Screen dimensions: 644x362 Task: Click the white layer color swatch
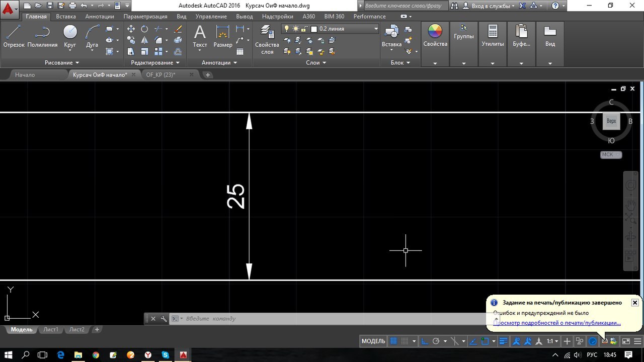pyautogui.click(x=314, y=29)
